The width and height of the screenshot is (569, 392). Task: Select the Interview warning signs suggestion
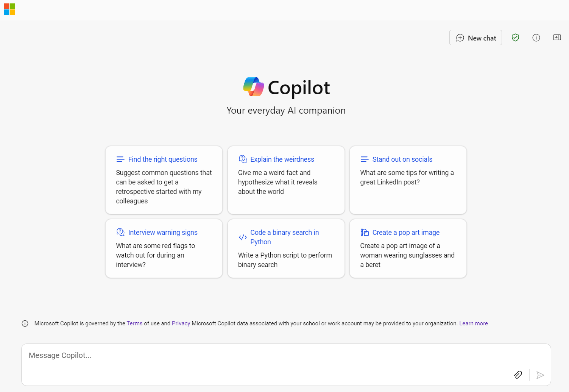point(164,248)
